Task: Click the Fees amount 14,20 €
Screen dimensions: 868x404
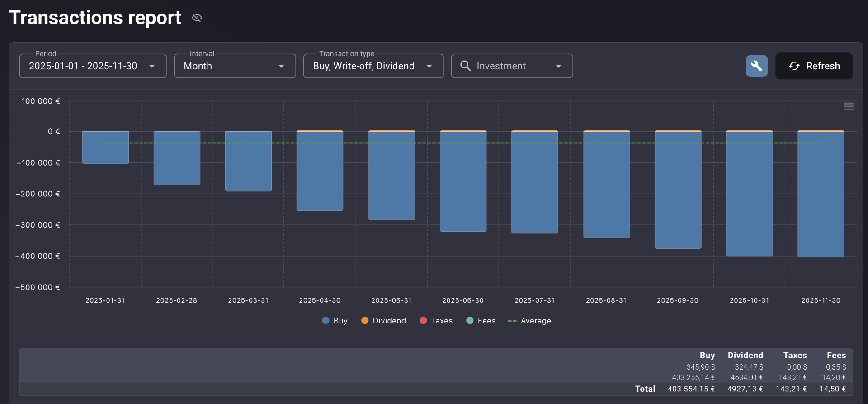Action: click(x=834, y=377)
